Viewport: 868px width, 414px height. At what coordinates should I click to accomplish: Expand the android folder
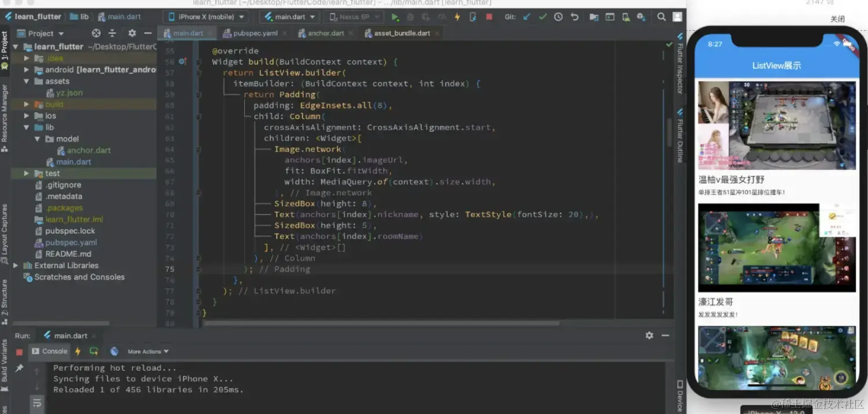tap(27, 70)
